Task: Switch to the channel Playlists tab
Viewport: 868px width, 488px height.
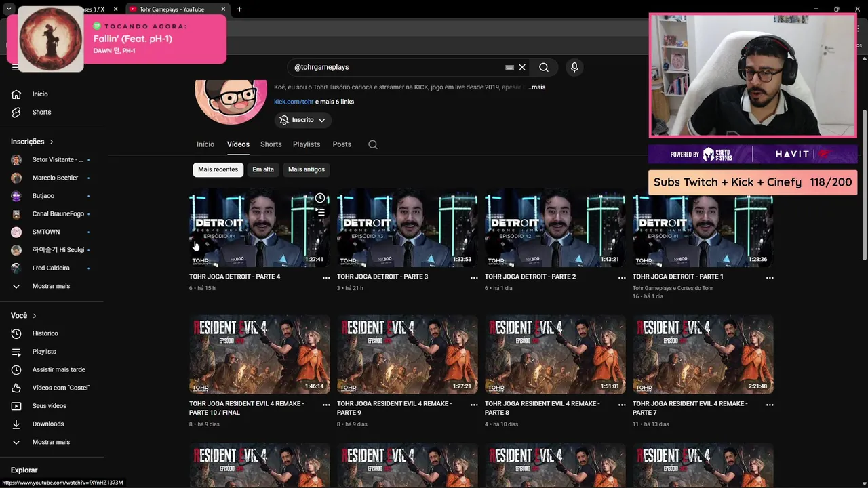Action: pyautogui.click(x=307, y=144)
